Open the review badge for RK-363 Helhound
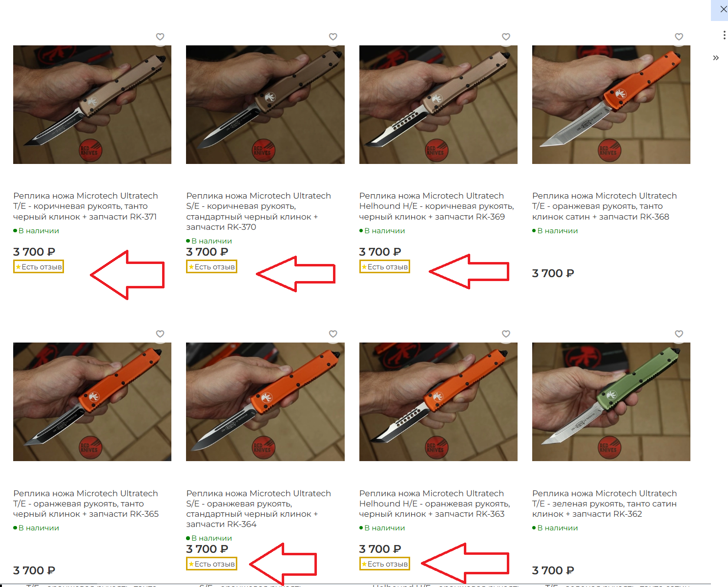Viewport: 728px width, 587px height. 384,564
